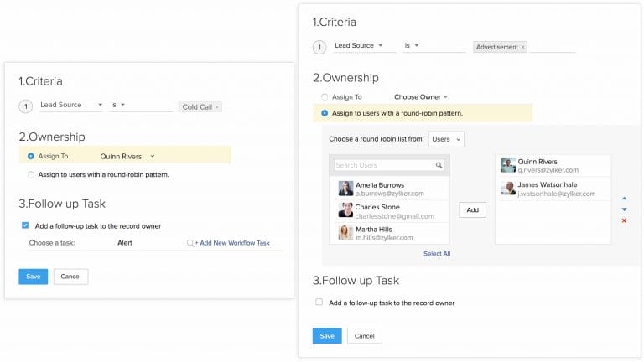This screenshot has height=362, width=644.
Task: Type in the Search Users field
Action: click(x=383, y=165)
